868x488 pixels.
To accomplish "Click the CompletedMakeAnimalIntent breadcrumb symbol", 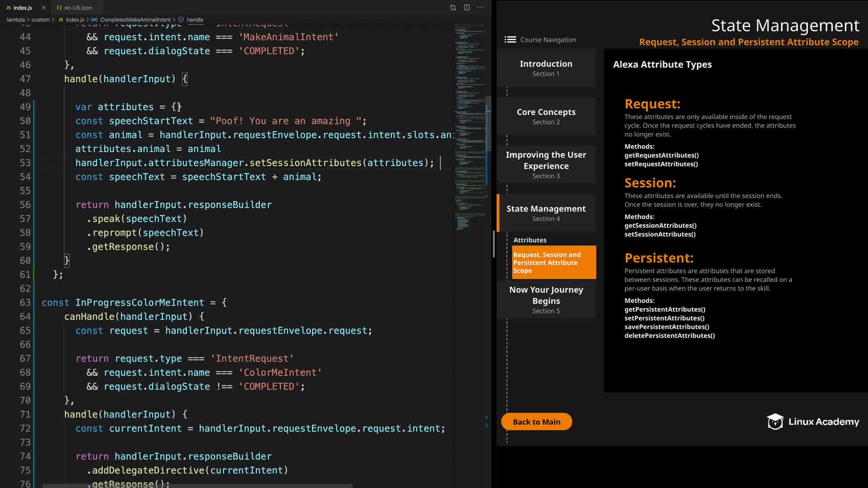I will (135, 19).
